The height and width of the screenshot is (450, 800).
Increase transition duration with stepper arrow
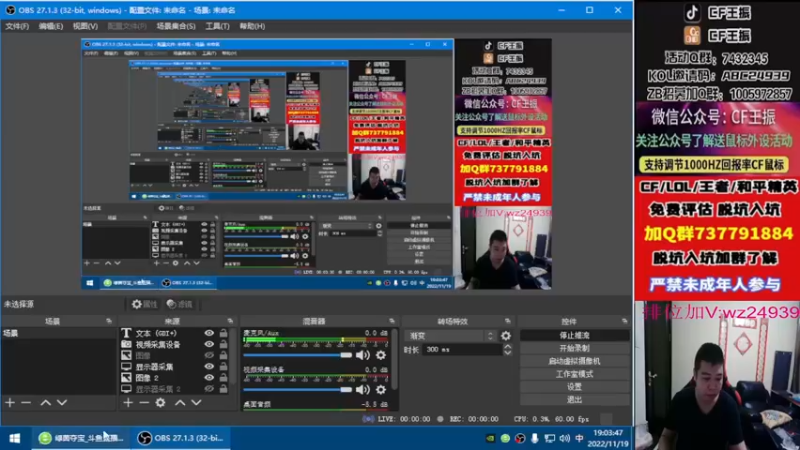click(508, 346)
